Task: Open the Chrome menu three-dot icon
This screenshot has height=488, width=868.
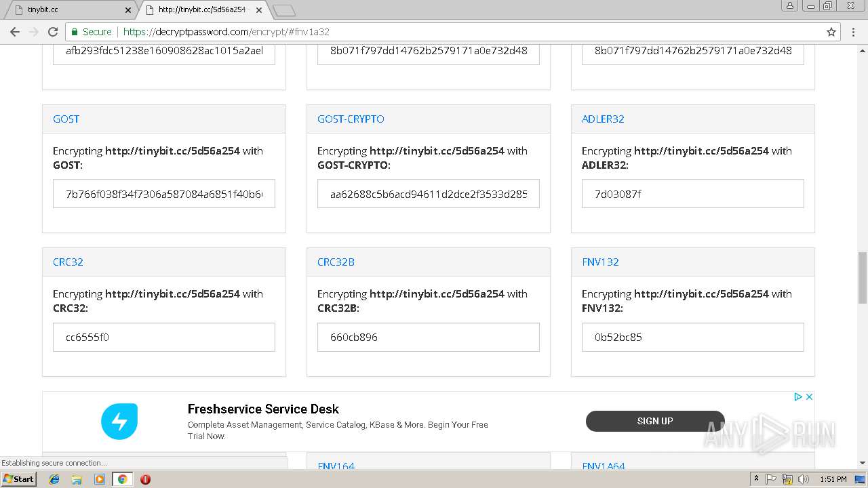Action: [x=854, y=32]
